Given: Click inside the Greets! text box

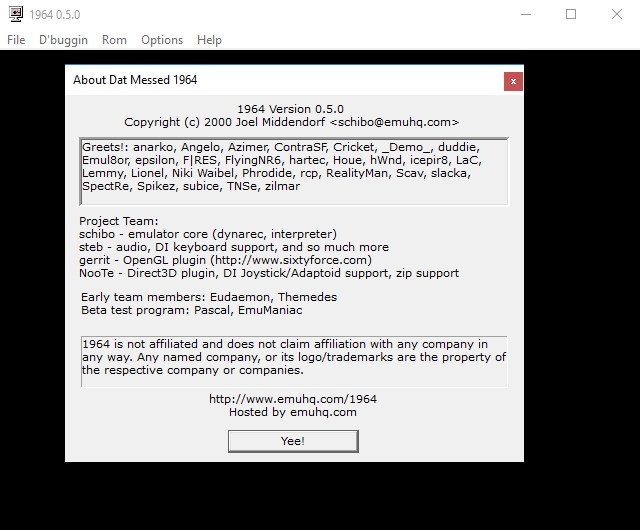Looking at the screenshot, I should click(294, 171).
